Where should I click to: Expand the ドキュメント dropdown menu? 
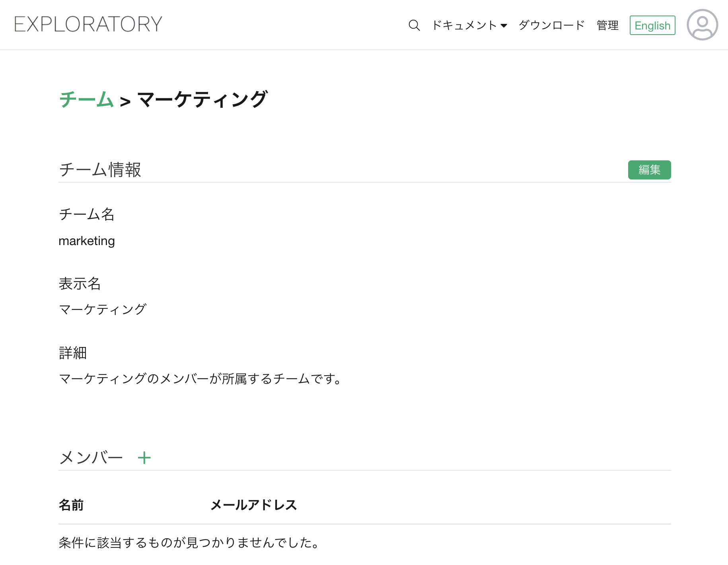pyautogui.click(x=465, y=25)
